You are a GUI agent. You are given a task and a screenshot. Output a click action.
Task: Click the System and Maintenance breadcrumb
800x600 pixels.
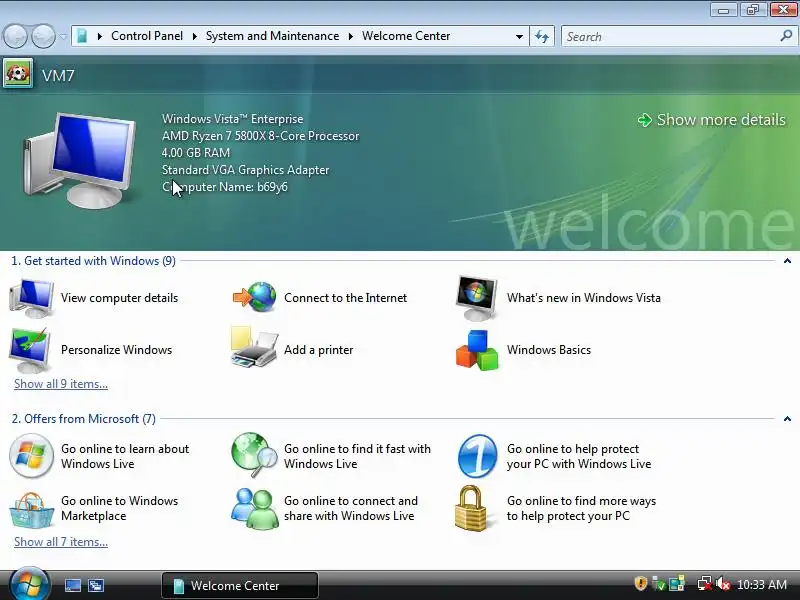(272, 36)
